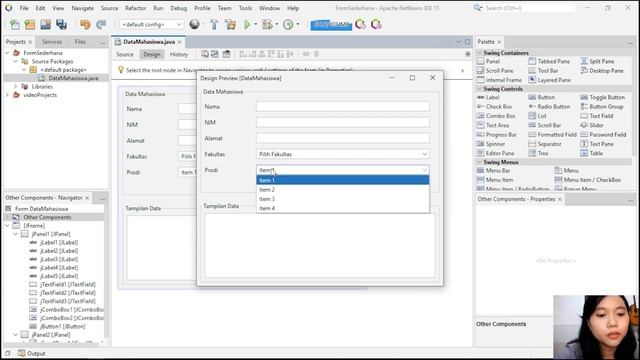Click the Clean and Build icon
Image resolution: width=640 pixels, height=360 pixels.
tap(230, 24)
